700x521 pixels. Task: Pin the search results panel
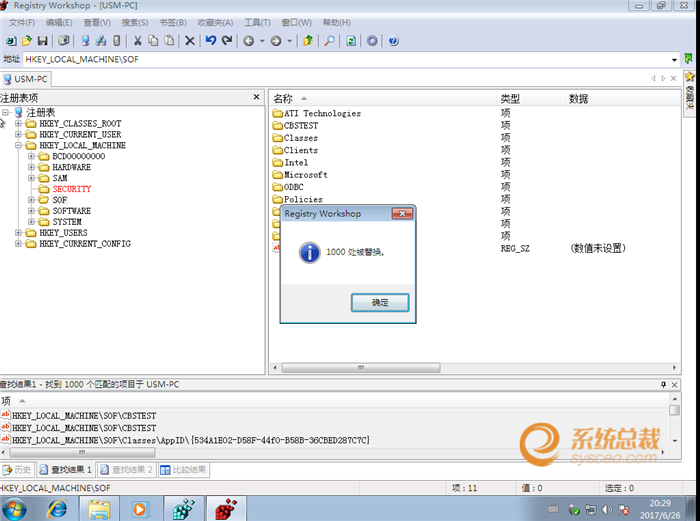(x=663, y=384)
